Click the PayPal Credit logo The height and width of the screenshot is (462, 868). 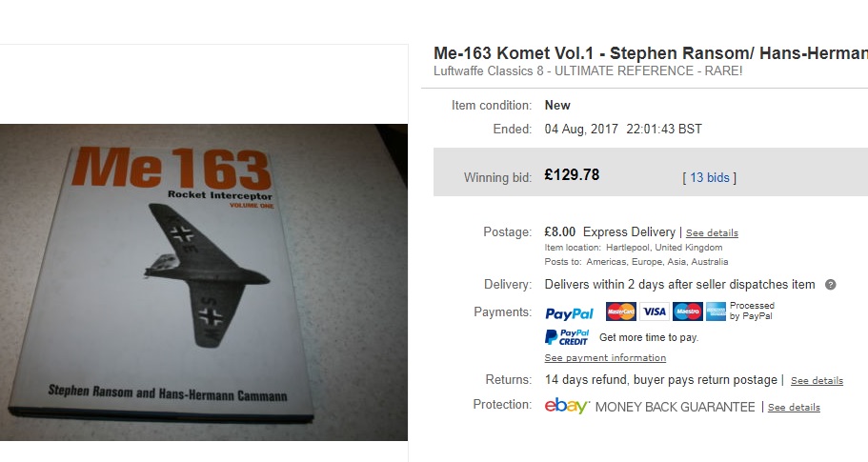pos(567,337)
